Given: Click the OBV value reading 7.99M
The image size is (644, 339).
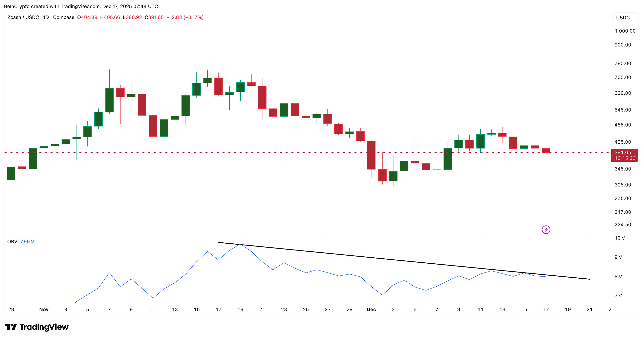Looking at the screenshot, I should coord(27,241).
